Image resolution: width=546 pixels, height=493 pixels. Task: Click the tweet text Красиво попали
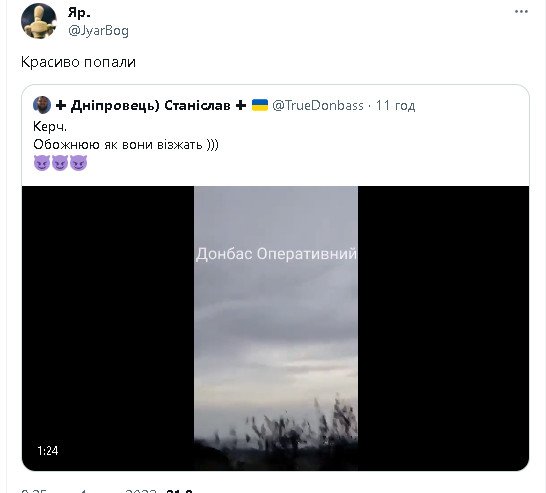tap(78, 62)
